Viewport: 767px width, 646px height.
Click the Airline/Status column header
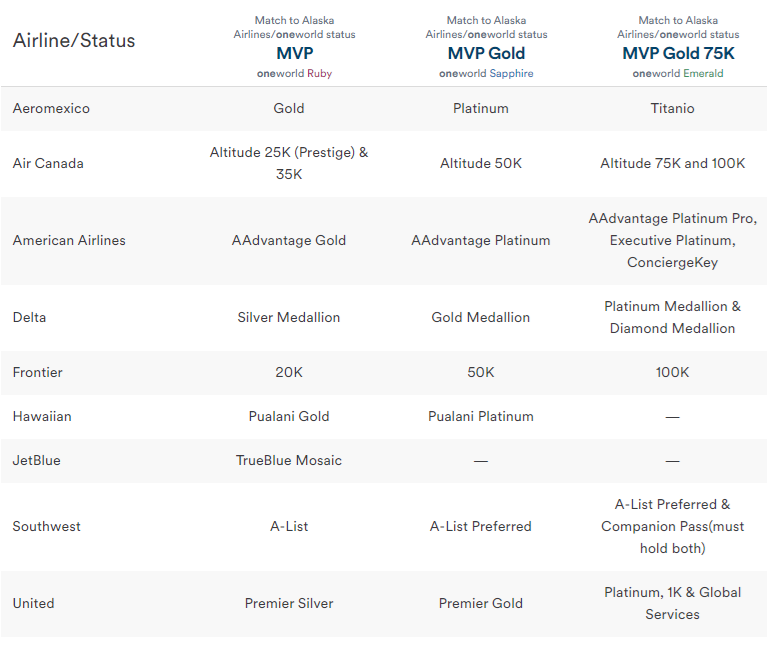click(74, 41)
